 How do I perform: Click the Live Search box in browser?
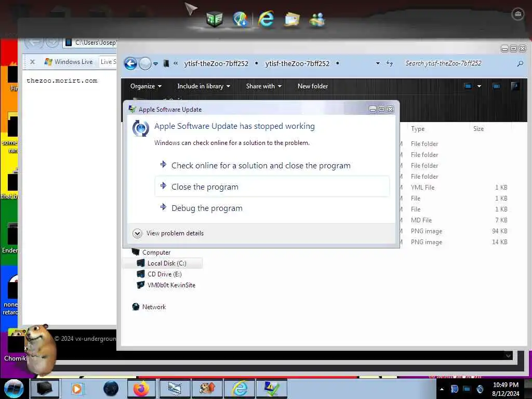[x=108, y=62]
